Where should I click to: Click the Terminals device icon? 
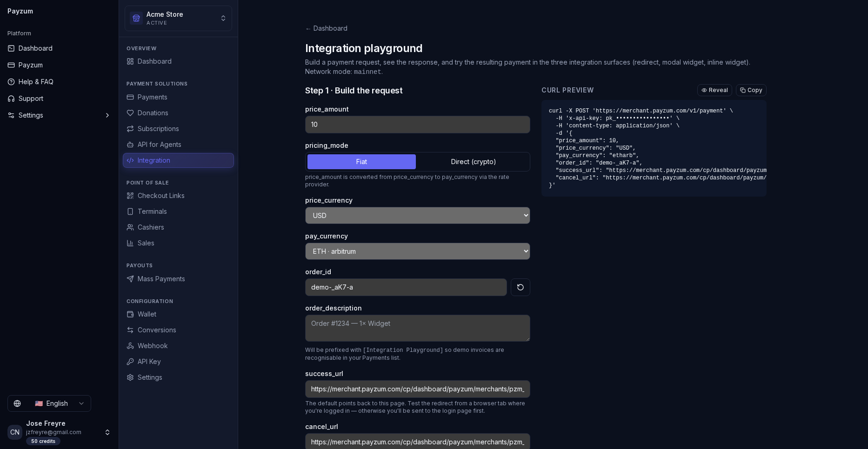(x=130, y=211)
